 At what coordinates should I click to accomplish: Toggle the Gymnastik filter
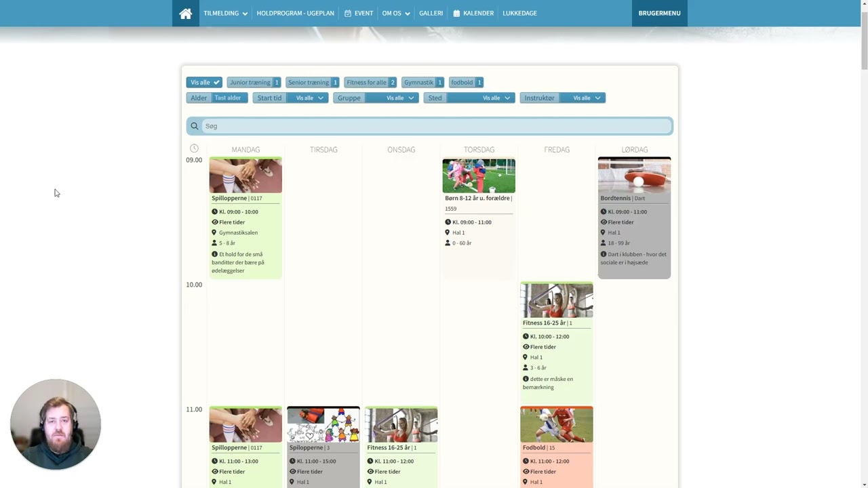tap(422, 82)
